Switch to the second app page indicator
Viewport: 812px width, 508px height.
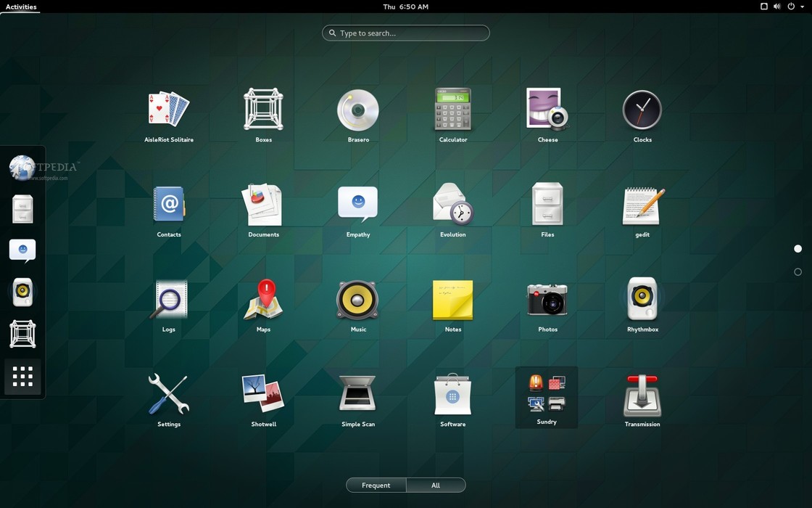tap(797, 271)
